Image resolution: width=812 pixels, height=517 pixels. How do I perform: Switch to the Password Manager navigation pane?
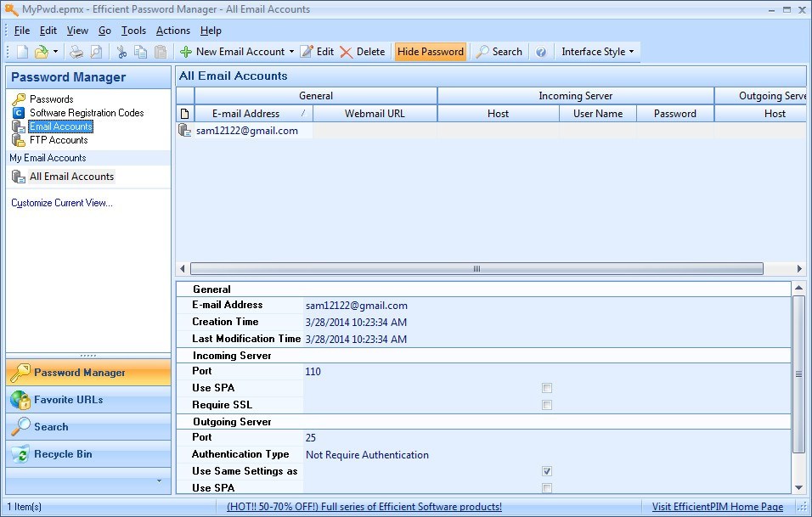pos(88,373)
